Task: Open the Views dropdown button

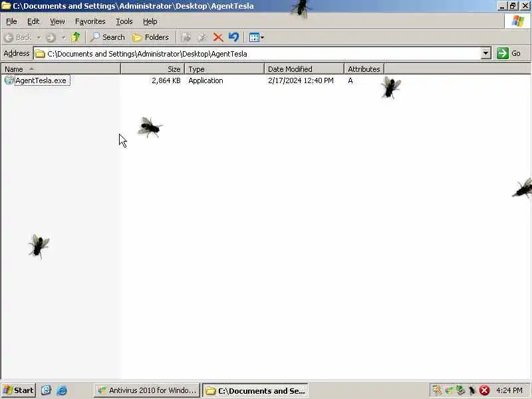Action: 257,37
